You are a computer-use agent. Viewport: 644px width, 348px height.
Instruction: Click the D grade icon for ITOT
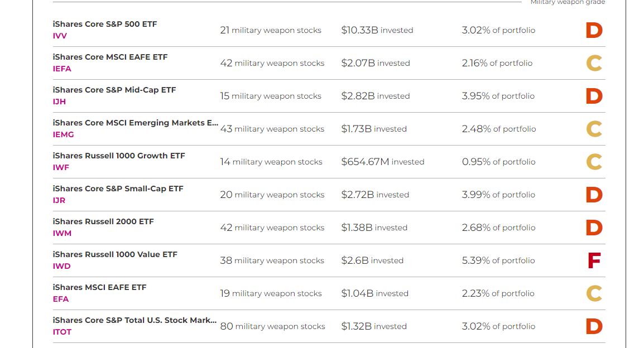[x=594, y=326]
